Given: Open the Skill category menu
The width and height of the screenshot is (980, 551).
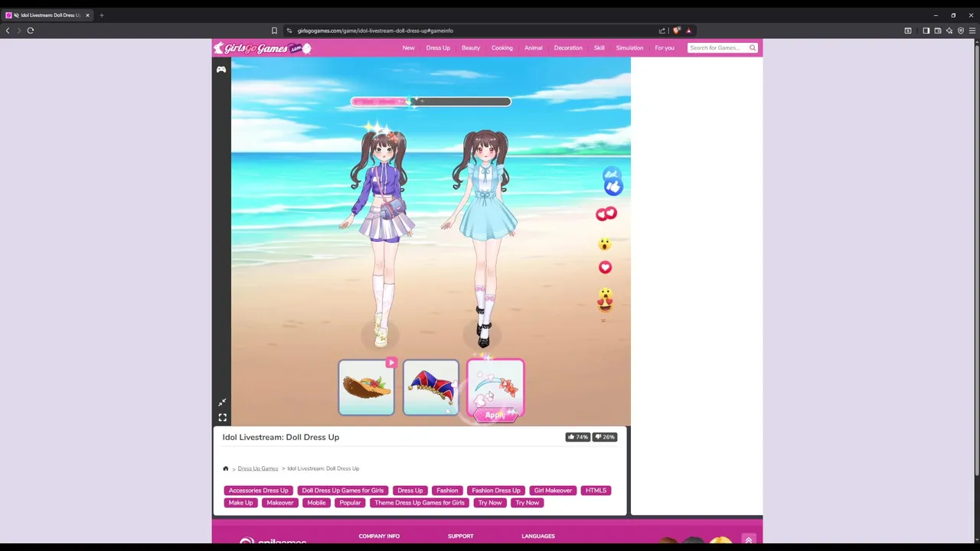Looking at the screenshot, I should click(x=599, y=48).
